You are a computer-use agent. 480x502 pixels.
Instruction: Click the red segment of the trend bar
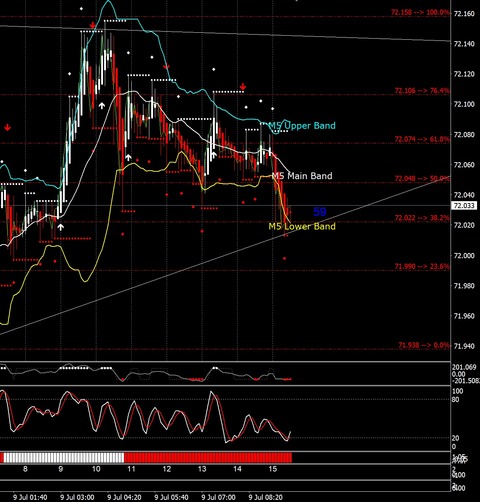tap(208, 458)
